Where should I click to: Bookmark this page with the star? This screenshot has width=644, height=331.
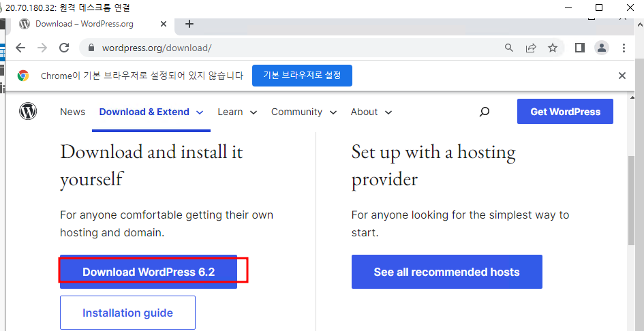click(x=553, y=48)
